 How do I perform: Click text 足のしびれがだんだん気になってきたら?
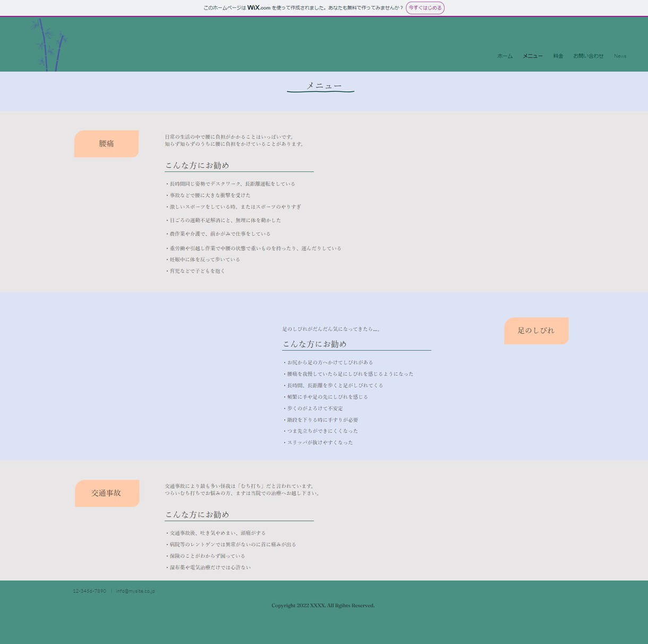tap(331, 329)
